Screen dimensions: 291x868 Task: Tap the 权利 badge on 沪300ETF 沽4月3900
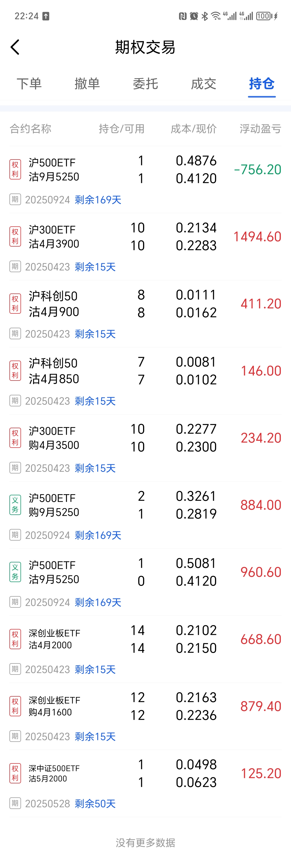click(15, 237)
